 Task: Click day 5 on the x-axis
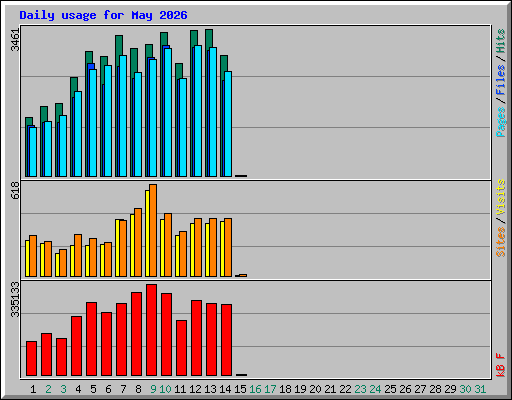coord(93,389)
